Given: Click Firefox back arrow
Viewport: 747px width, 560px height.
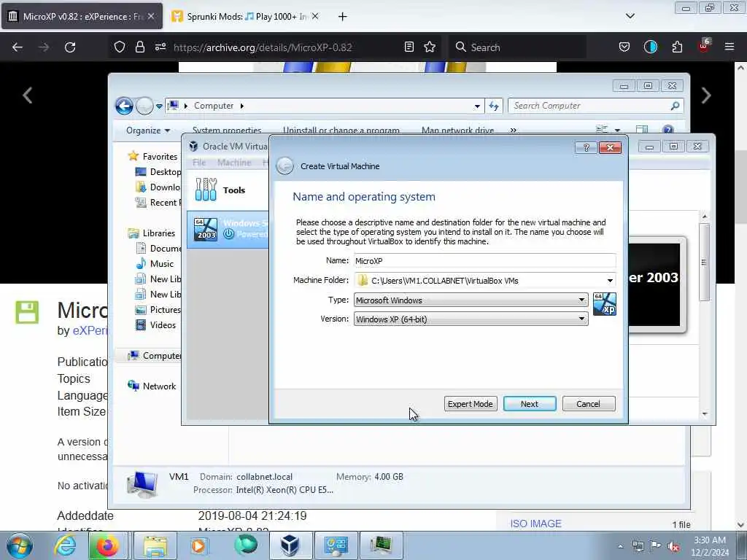Looking at the screenshot, I should (18, 47).
